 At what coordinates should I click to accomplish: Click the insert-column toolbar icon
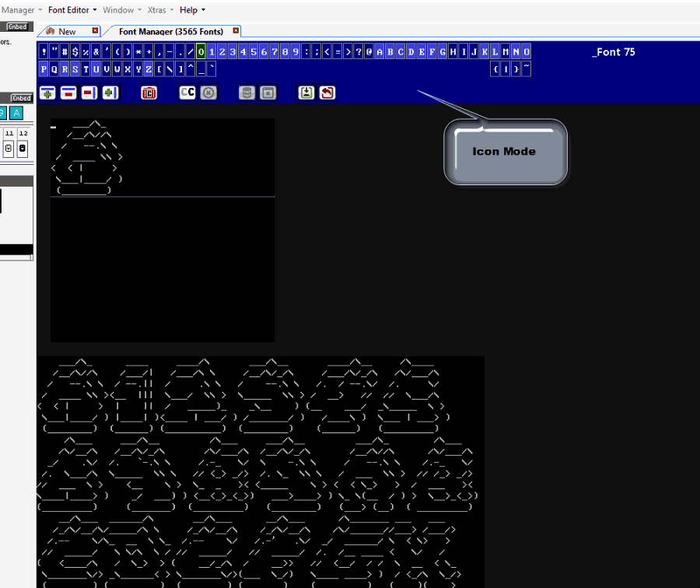[110, 93]
